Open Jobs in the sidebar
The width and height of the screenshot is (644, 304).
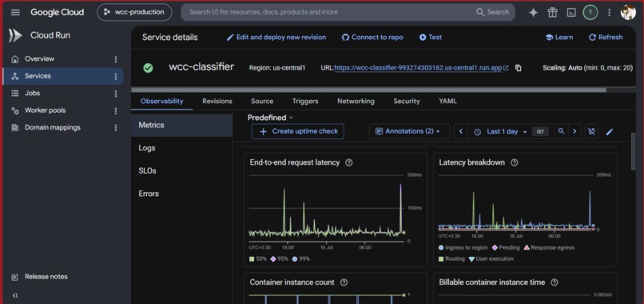32,94
